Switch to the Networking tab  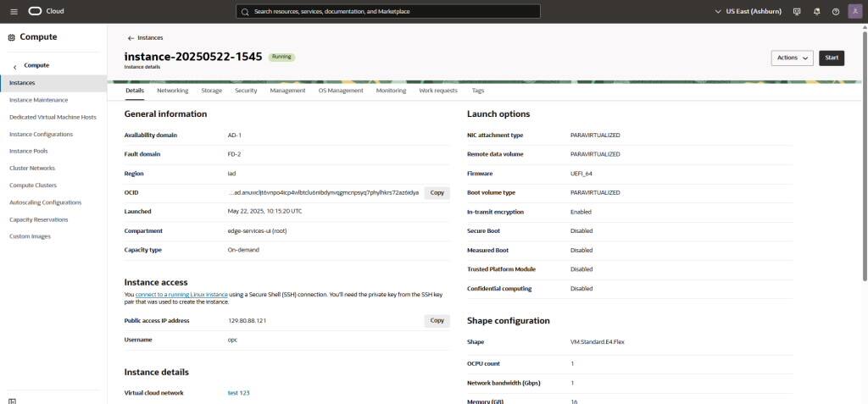pyautogui.click(x=173, y=91)
